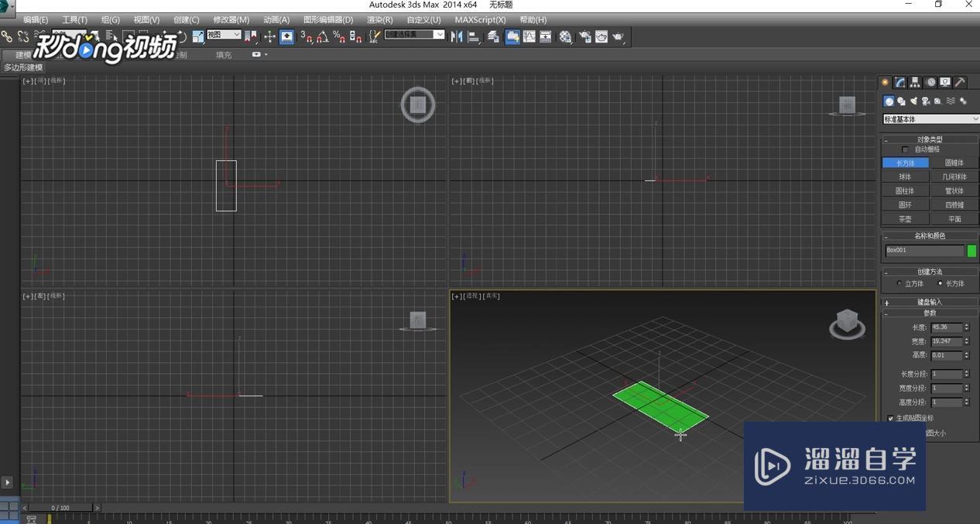
Task: Open the 渲染(R) menu
Action: (x=379, y=19)
